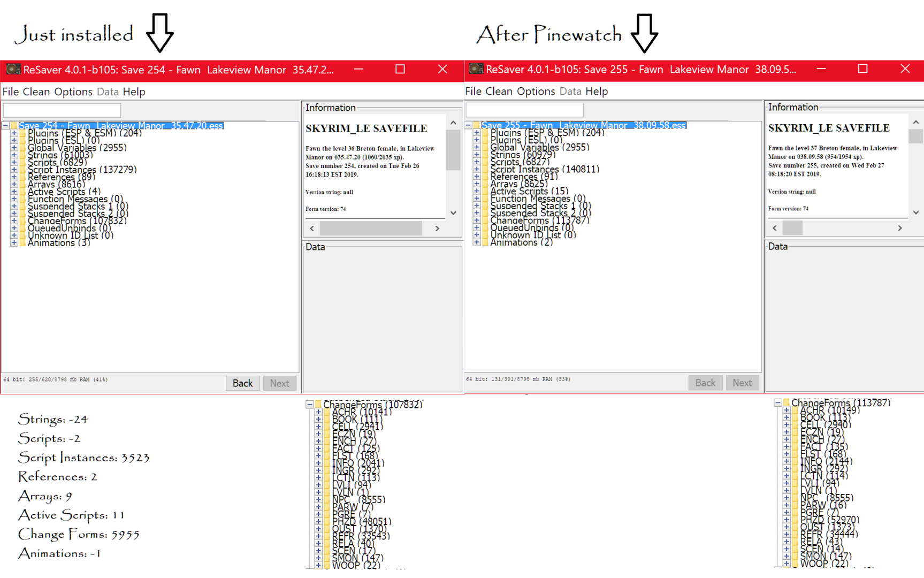Expand ChangeForms (107832) in Save 254 tree
Image resolution: width=924 pixels, height=578 pixels.
point(14,220)
